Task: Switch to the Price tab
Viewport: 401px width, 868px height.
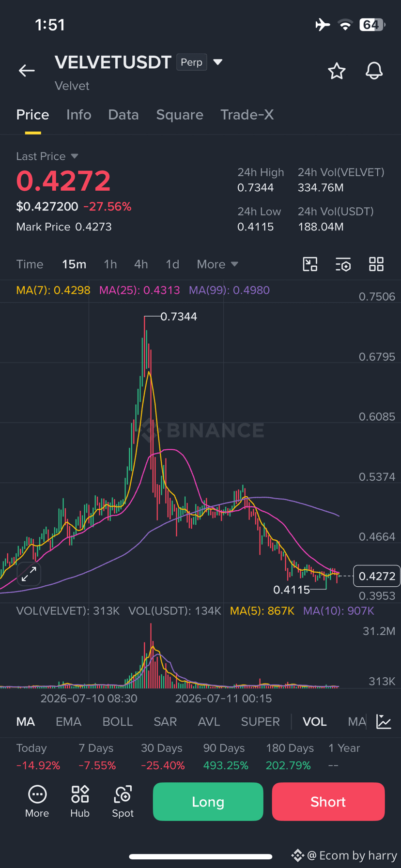Action: (x=32, y=115)
